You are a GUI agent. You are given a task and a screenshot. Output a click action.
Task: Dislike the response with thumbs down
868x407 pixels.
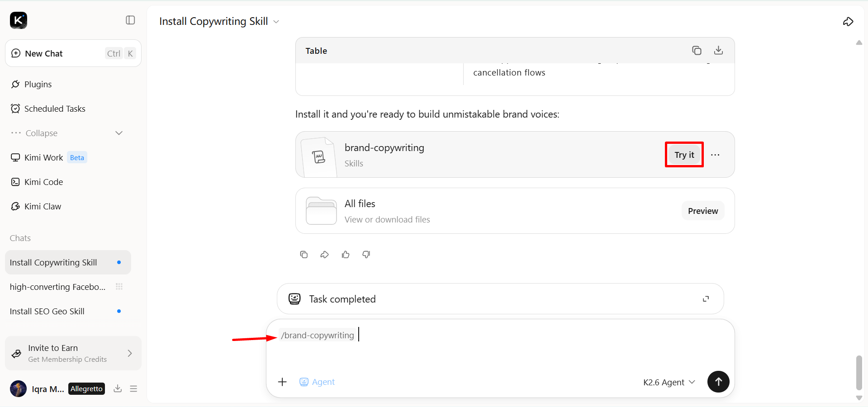366,255
